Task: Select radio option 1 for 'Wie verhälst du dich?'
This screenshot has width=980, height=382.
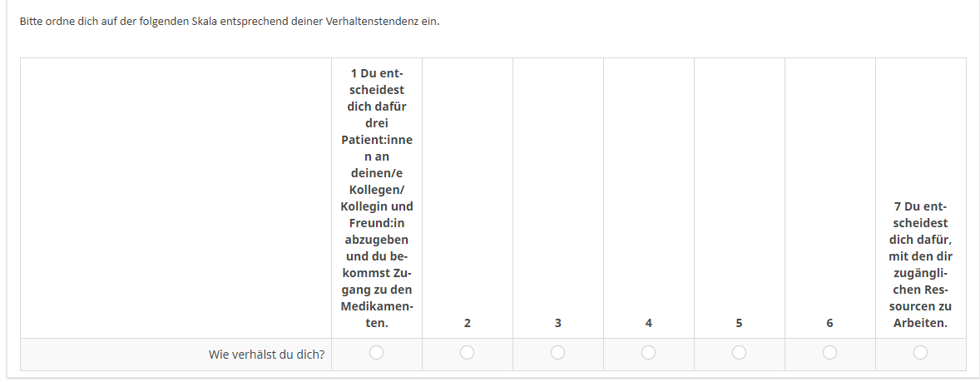Action: 377,353
